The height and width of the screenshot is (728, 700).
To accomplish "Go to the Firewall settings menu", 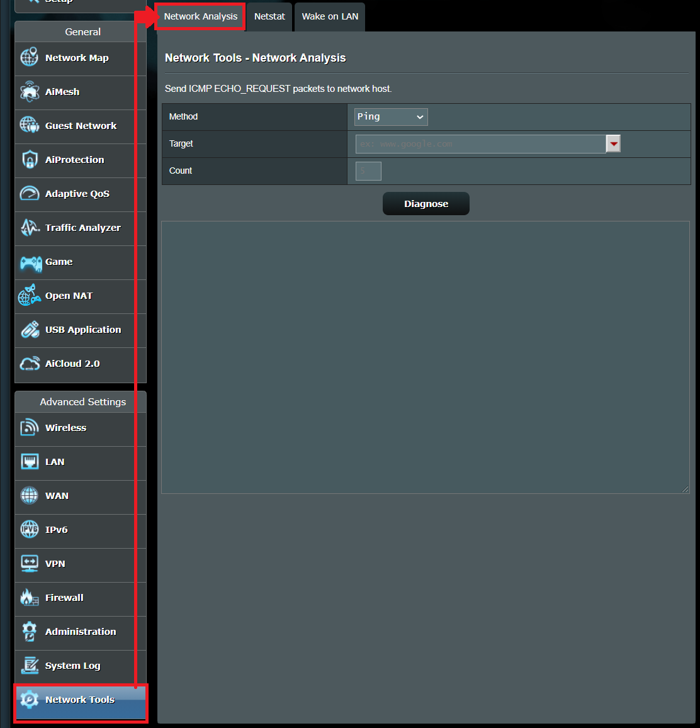I will pyautogui.click(x=81, y=599).
